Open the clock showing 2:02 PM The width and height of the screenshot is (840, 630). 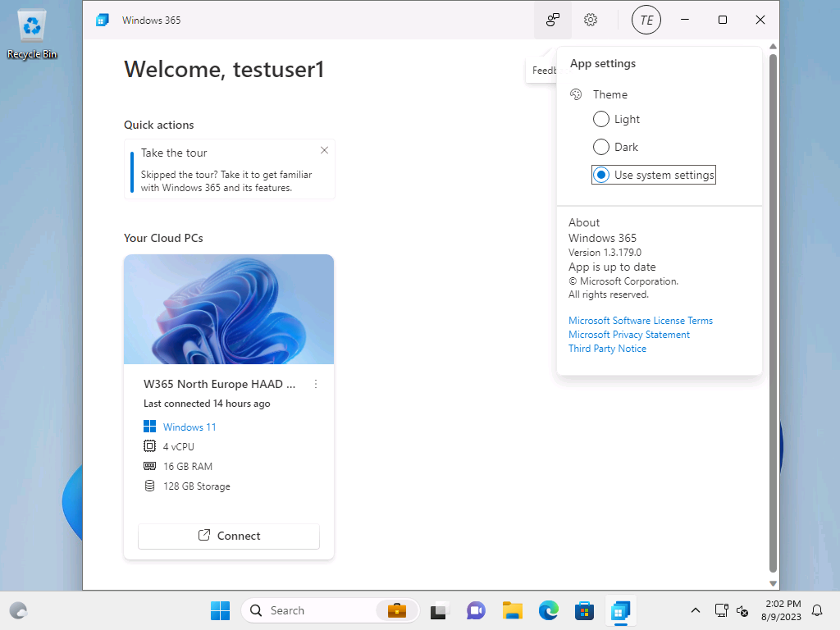[781, 610]
